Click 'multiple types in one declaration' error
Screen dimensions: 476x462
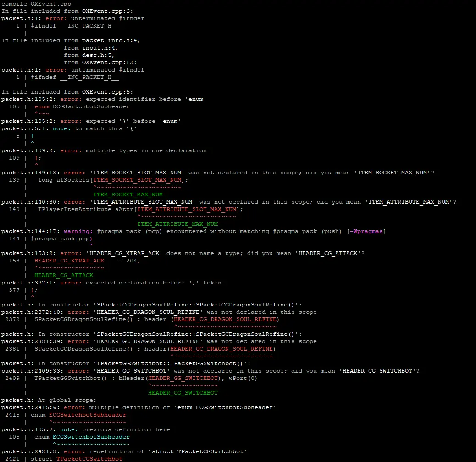146,150
